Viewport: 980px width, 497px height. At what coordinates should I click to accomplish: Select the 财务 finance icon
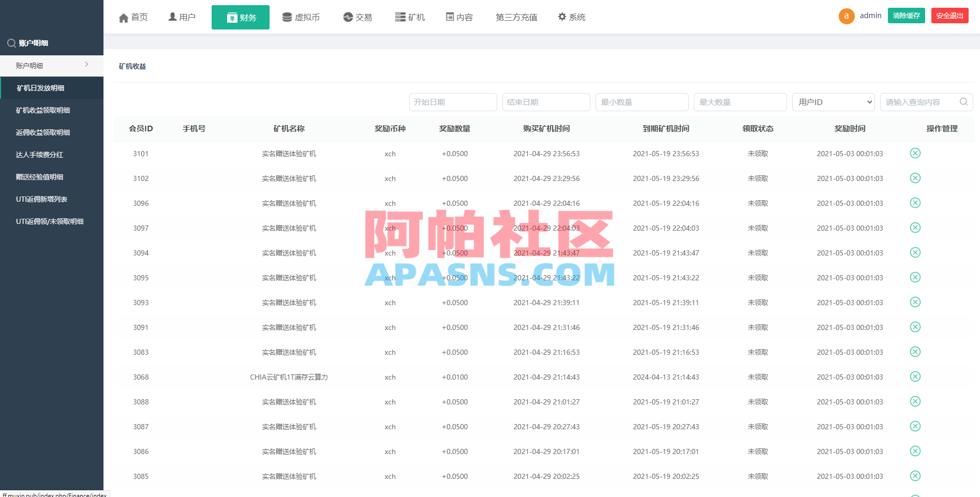(231, 17)
